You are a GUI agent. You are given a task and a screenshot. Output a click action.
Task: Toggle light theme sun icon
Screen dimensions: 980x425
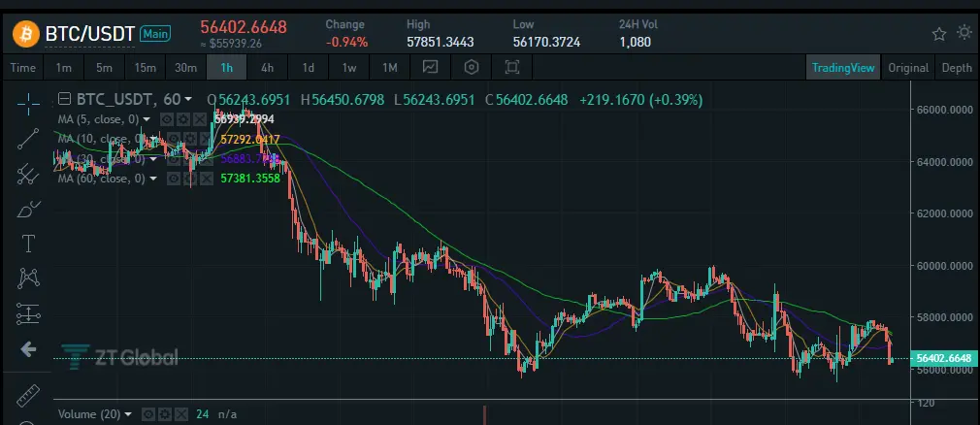[x=964, y=33]
